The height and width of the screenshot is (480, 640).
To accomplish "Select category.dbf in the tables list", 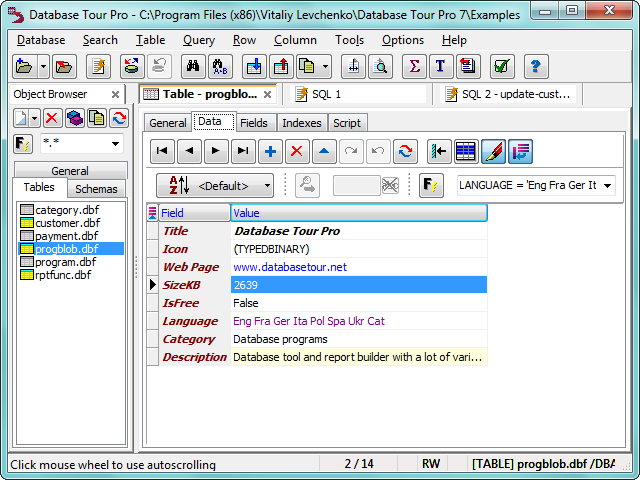I will [67, 210].
